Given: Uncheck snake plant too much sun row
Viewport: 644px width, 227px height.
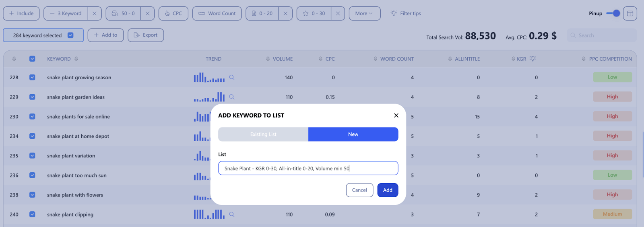Looking at the screenshot, I should [32, 175].
